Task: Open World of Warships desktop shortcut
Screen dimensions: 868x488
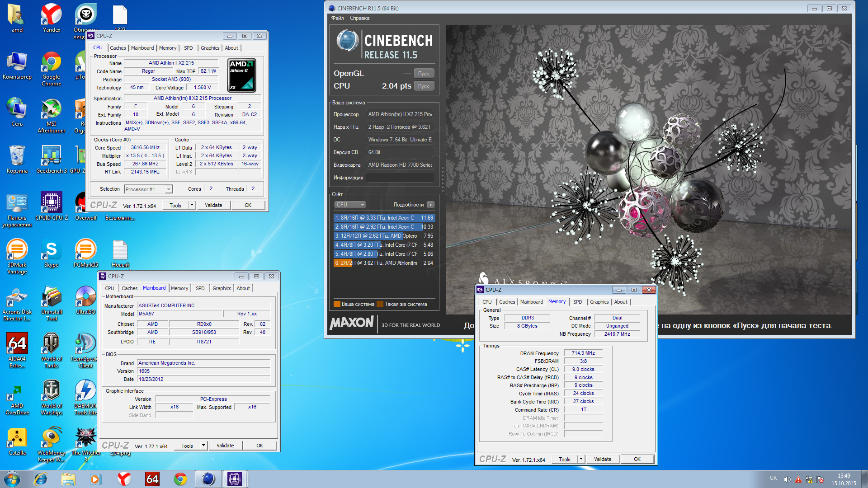Action: tap(52, 397)
